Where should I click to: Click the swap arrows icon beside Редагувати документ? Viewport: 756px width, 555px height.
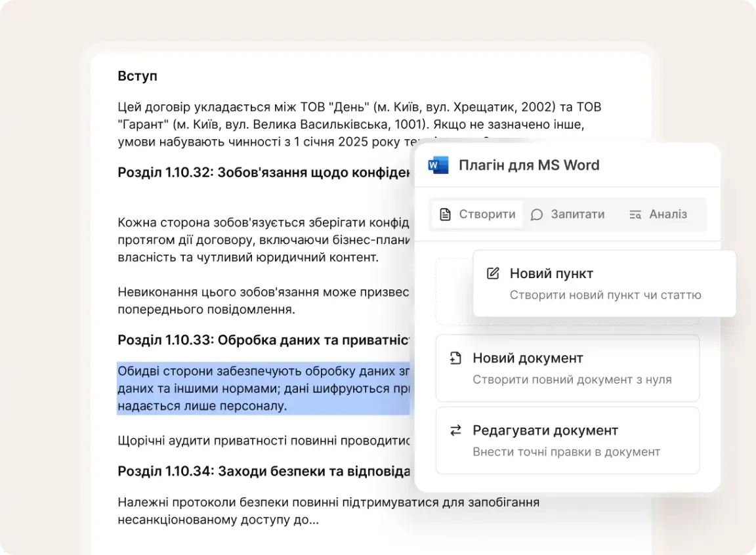(455, 430)
